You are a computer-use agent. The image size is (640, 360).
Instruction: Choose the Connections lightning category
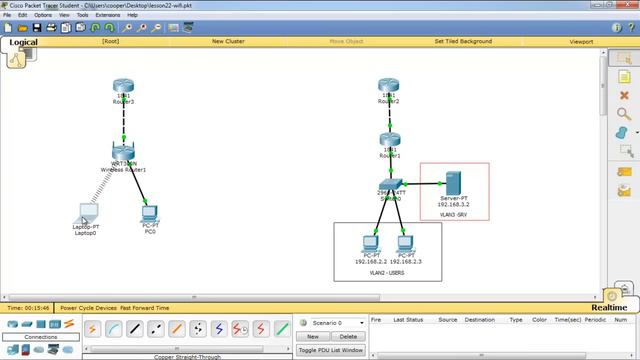point(69,324)
